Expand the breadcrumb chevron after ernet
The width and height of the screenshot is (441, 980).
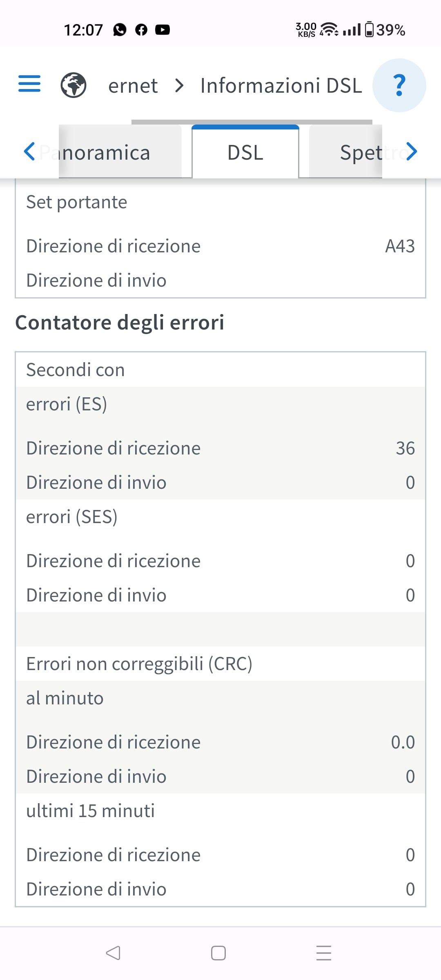click(x=179, y=86)
